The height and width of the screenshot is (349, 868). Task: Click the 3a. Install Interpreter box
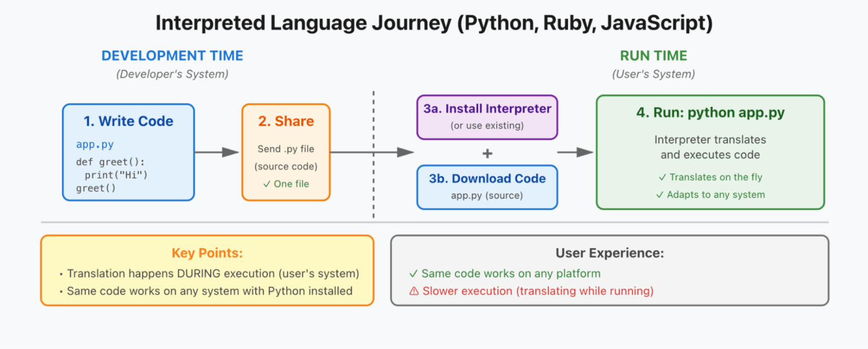[487, 117]
